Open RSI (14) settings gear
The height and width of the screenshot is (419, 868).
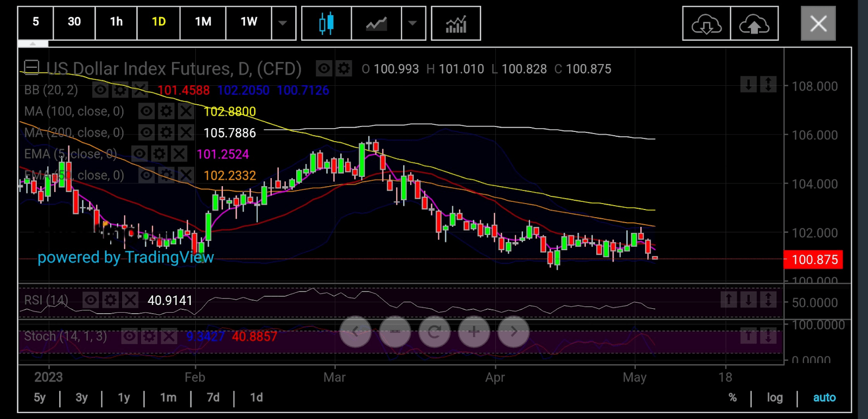110,300
